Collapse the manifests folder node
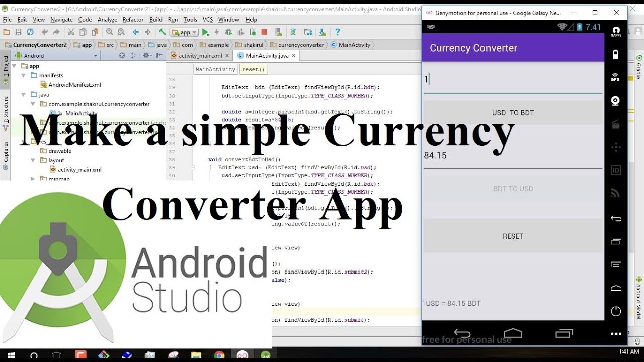Image resolution: width=644 pixels, height=362 pixels. click(x=24, y=76)
